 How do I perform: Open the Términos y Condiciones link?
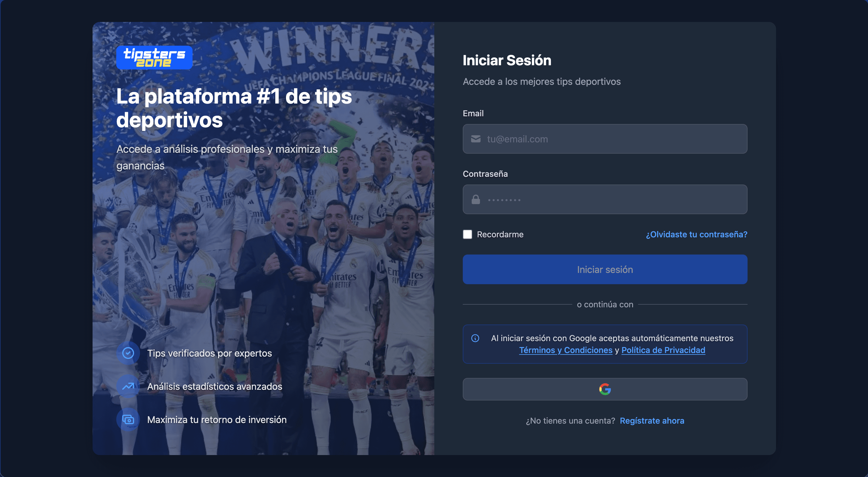pos(566,350)
